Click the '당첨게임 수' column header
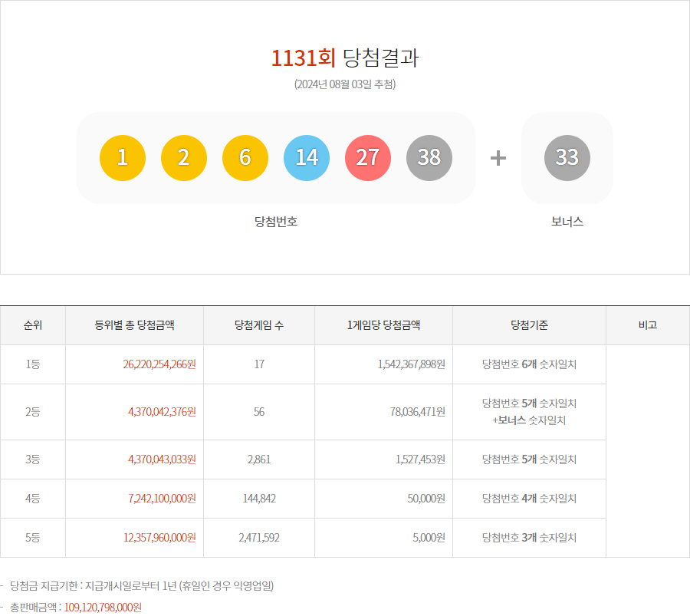Screen dimensions: 690x616 [259, 325]
